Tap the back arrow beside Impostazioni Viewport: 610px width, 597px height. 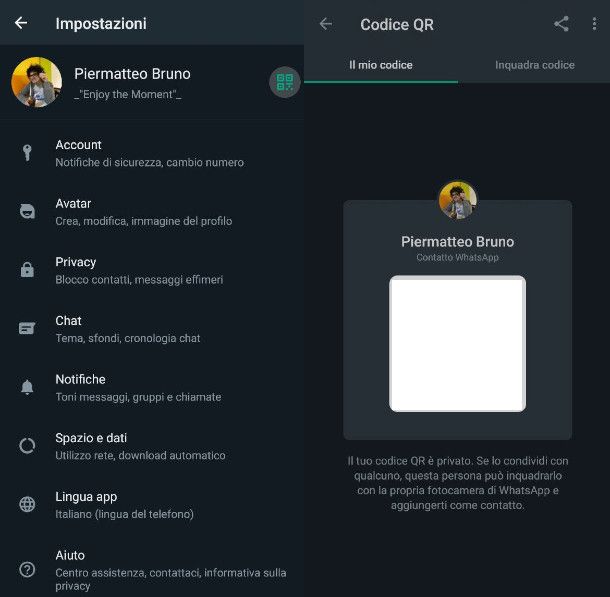[x=21, y=23]
